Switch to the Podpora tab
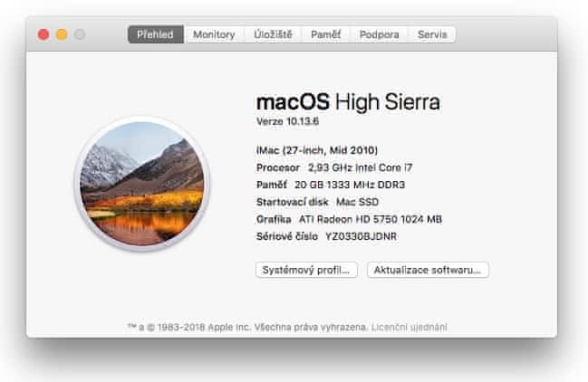 pos(379,34)
